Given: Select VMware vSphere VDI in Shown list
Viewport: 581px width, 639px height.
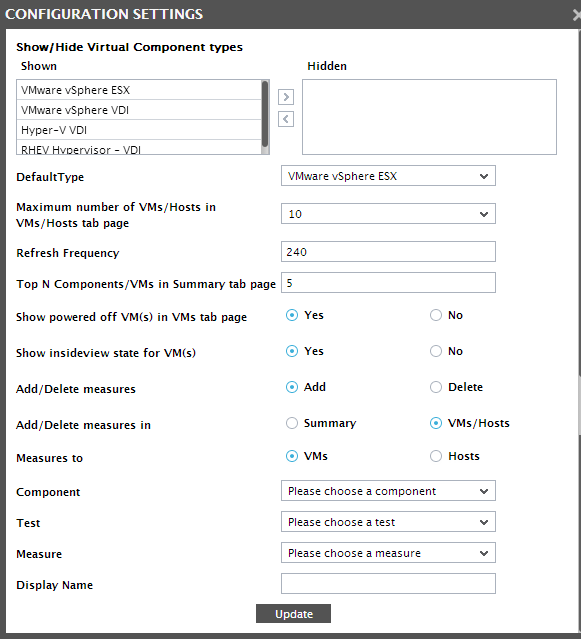Looking at the screenshot, I should tap(139, 110).
